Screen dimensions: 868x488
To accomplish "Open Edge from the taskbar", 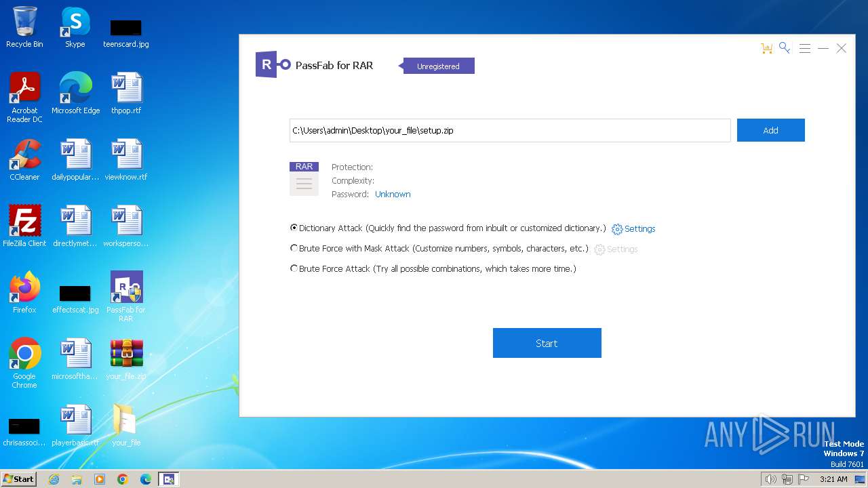I will click(x=146, y=479).
